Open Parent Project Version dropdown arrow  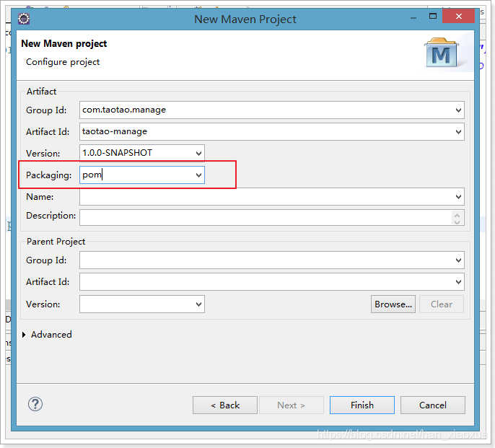(198, 304)
